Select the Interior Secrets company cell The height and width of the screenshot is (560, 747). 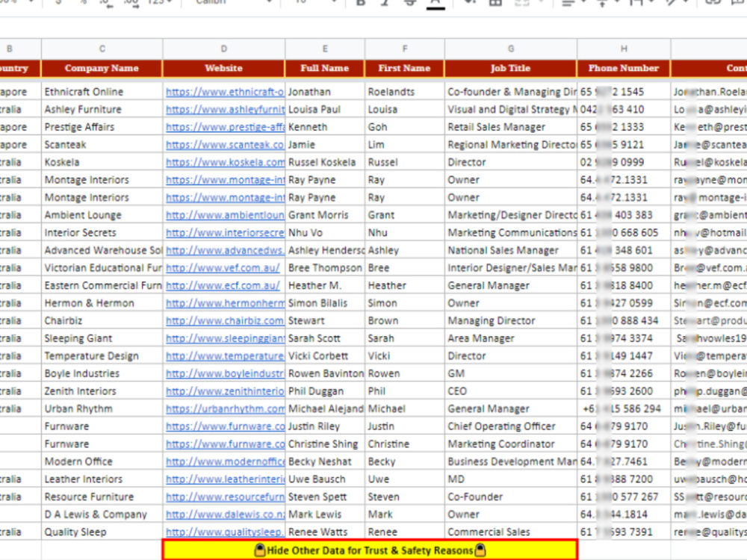click(102, 233)
